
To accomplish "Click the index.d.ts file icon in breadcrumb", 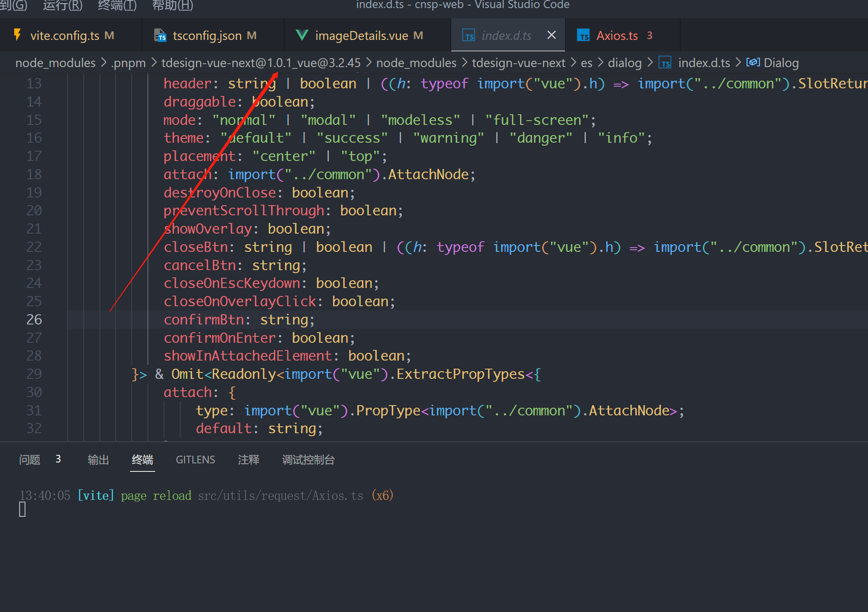I will pyautogui.click(x=664, y=62).
